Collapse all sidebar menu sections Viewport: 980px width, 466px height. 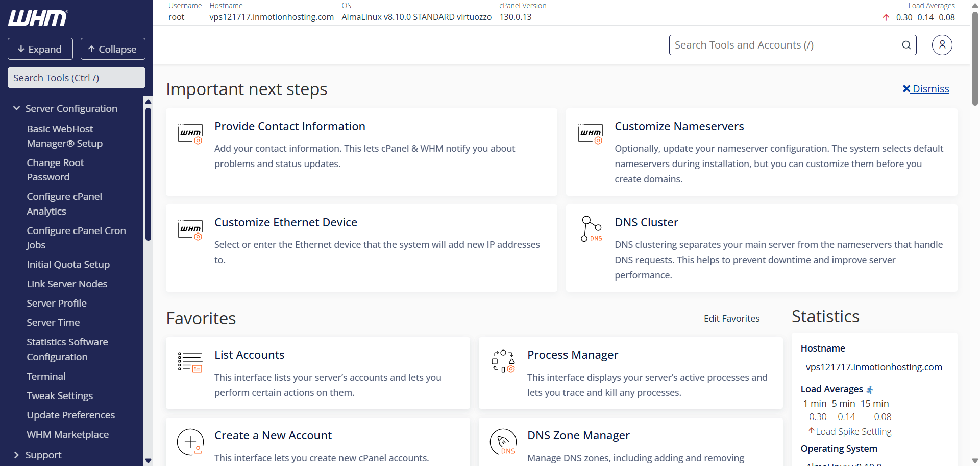click(113, 49)
